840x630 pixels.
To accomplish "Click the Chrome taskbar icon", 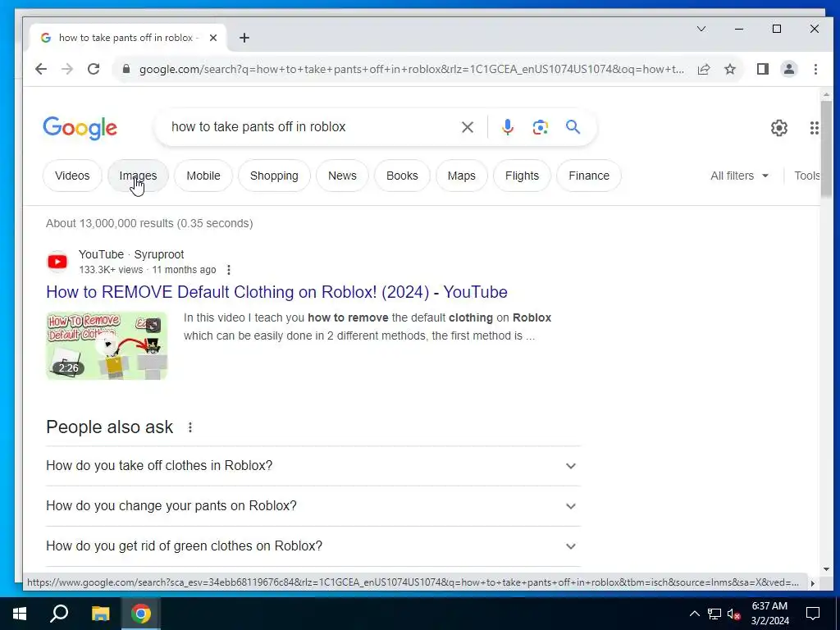I will click(x=141, y=614).
